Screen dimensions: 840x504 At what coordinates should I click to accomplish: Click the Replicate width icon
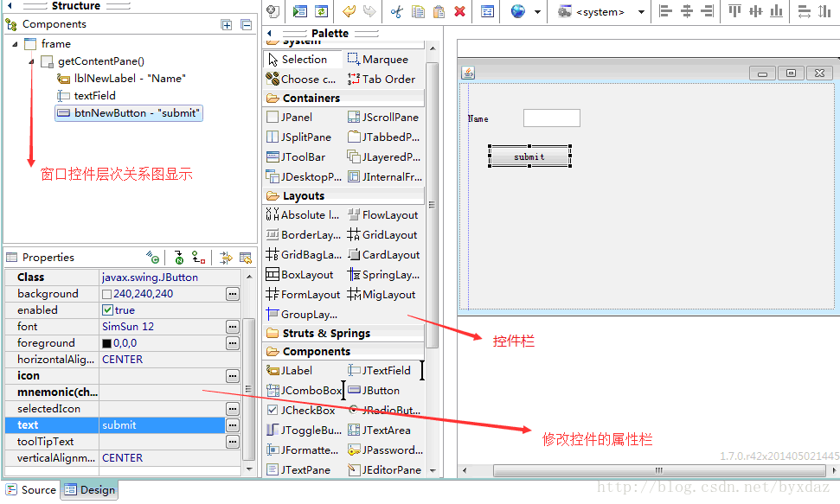[805, 11]
